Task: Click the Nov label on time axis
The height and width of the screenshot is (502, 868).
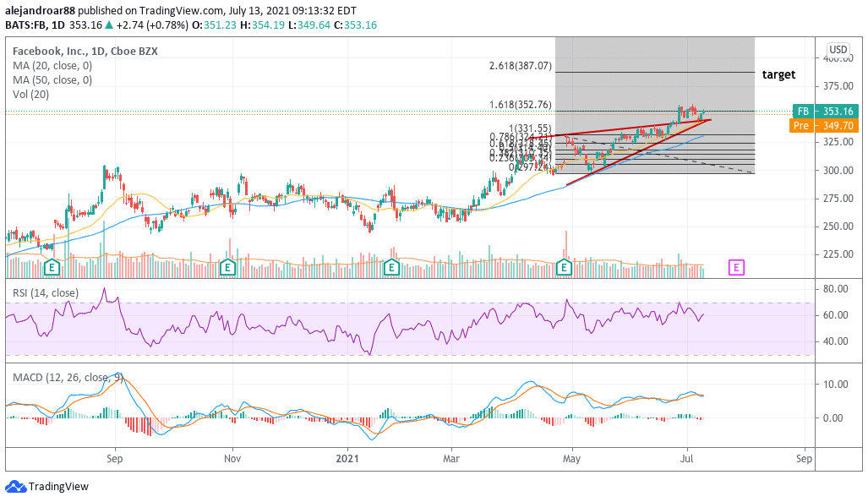Action: pyautogui.click(x=232, y=459)
